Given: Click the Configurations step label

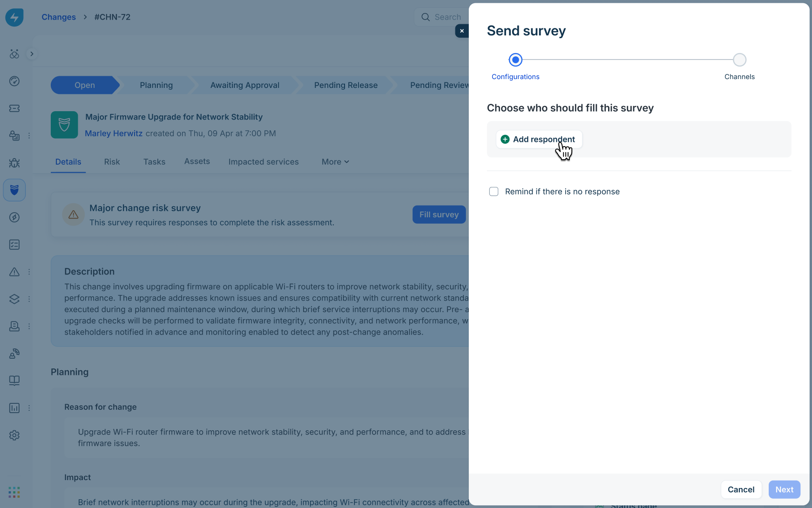Looking at the screenshot, I should 515,77.
